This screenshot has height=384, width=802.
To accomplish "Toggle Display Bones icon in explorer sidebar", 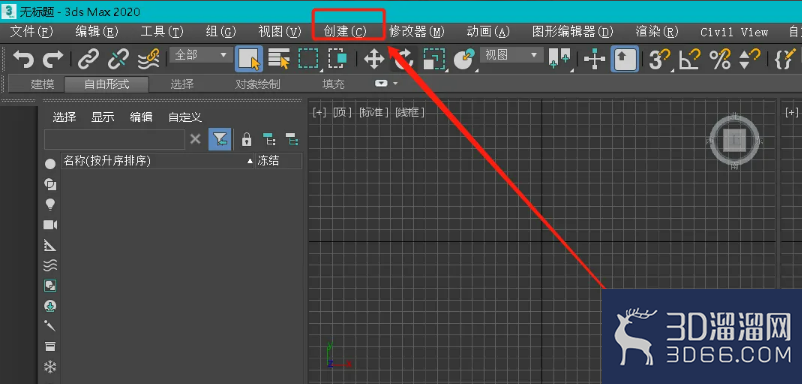I will 50,326.
